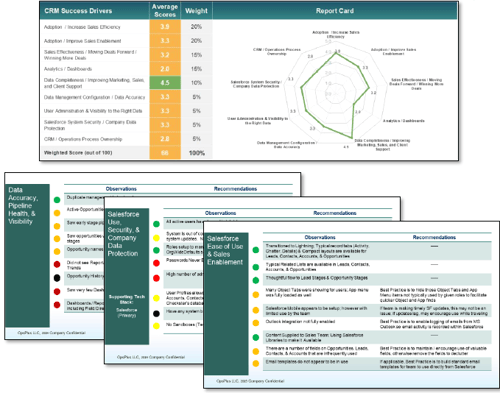This screenshot has height=393, width=500.
Task: Click 'Email templates do not appear to be in use'
Action: pyautogui.click(x=307, y=362)
